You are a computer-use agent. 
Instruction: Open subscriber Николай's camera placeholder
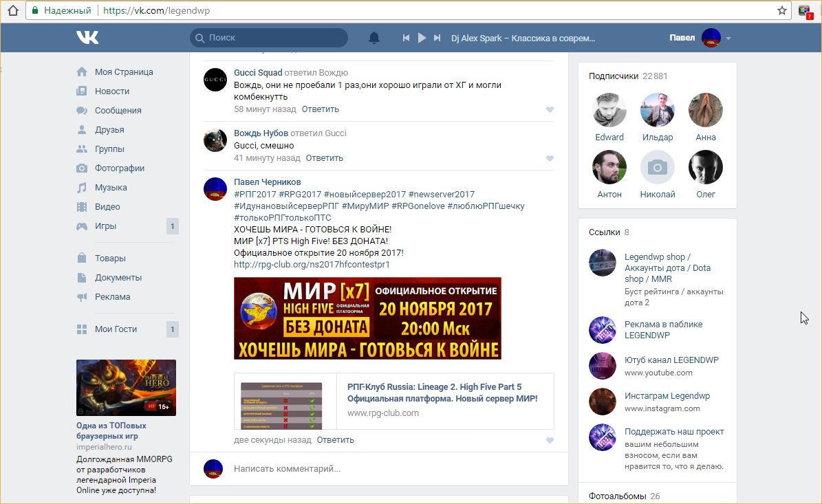658,167
